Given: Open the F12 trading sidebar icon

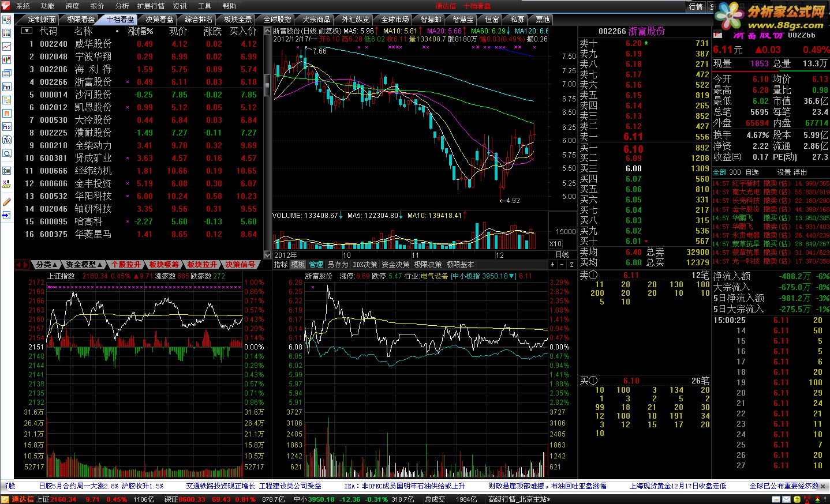Looking at the screenshot, I should (6, 126).
